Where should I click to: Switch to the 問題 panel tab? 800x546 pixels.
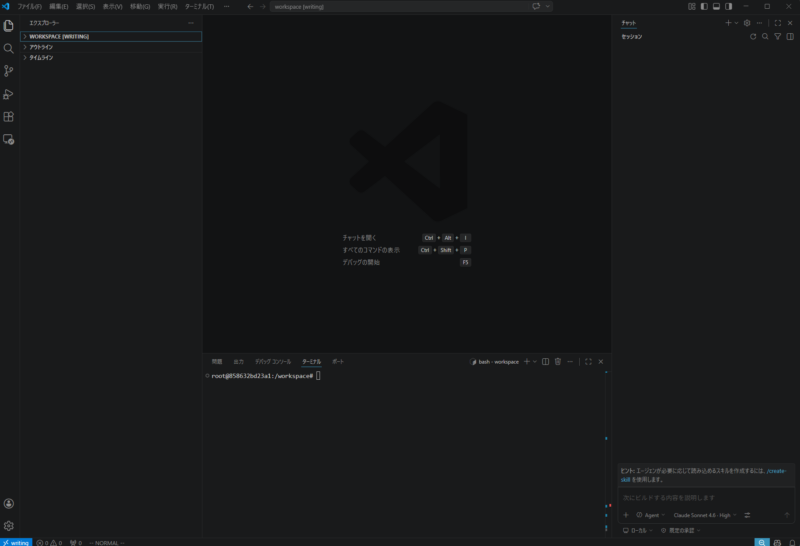(x=217, y=362)
